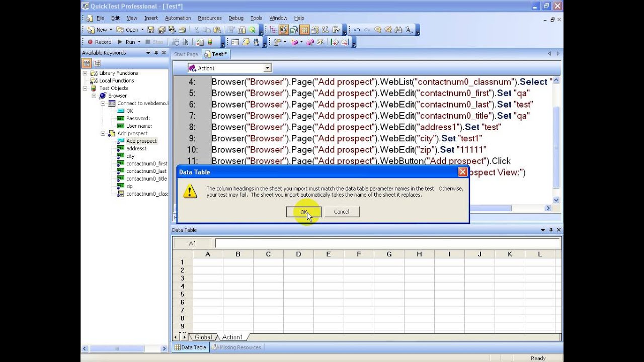
Task: Open the Automation menu
Action: pyautogui.click(x=178, y=18)
